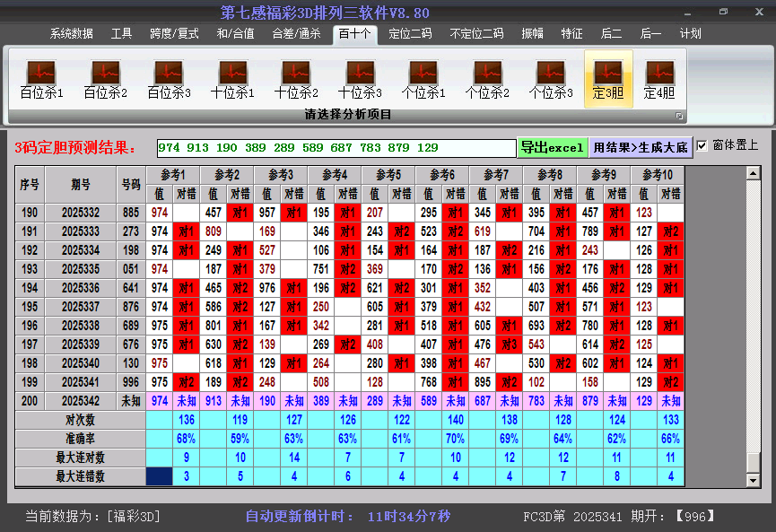Screen dimensions: 776x532
Task: Switch to the 跨度/复式 tab
Action: tap(174, 34)
